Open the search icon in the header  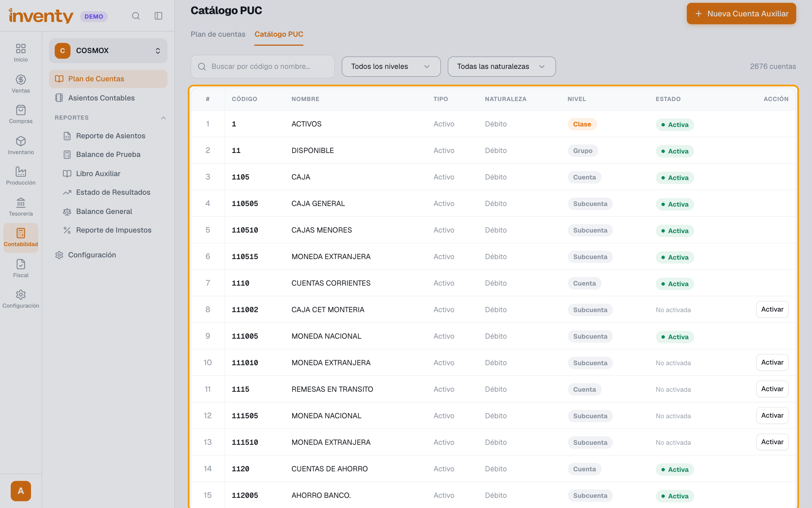136,16
